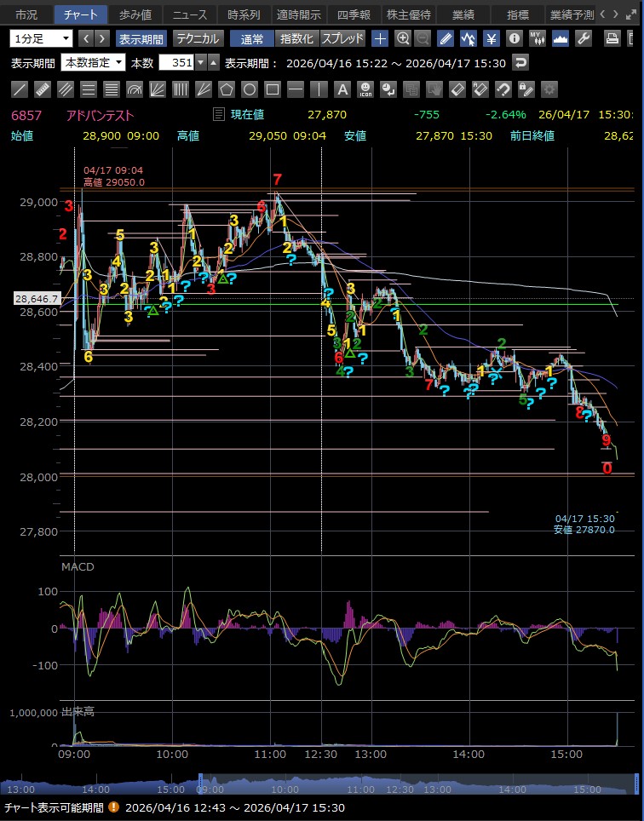Select the magnet snap tool
The height and width of the screenshot is (821, 644).
click(503, 89)
